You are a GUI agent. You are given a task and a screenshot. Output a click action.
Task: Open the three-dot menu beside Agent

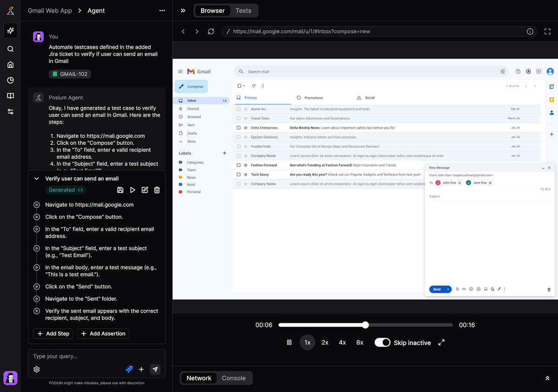(162, 11)
